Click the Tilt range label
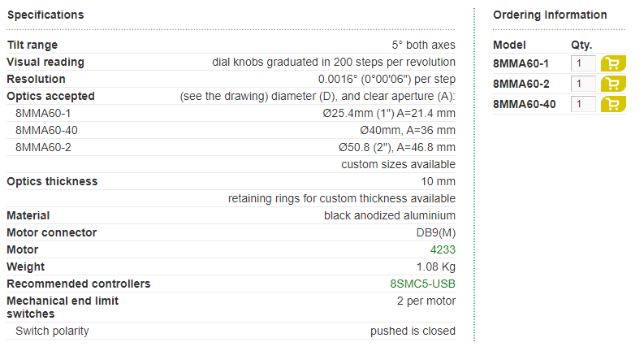 [32, 45]
